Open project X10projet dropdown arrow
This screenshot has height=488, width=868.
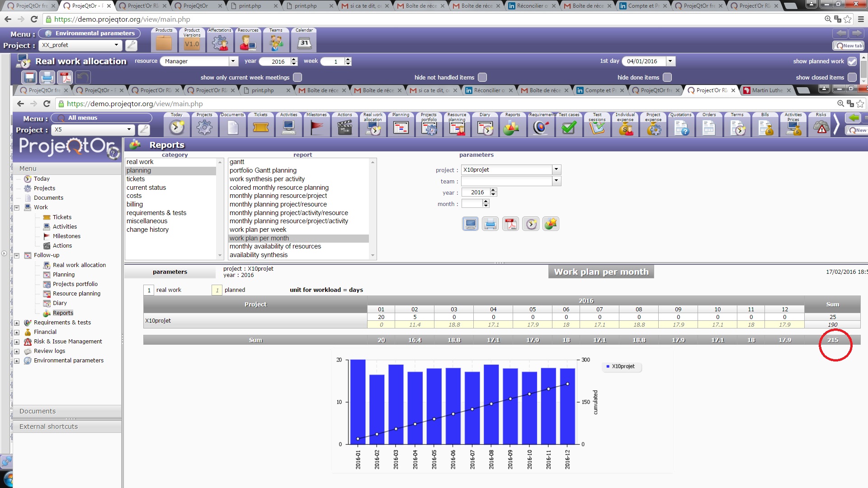(x=557, y=169)
